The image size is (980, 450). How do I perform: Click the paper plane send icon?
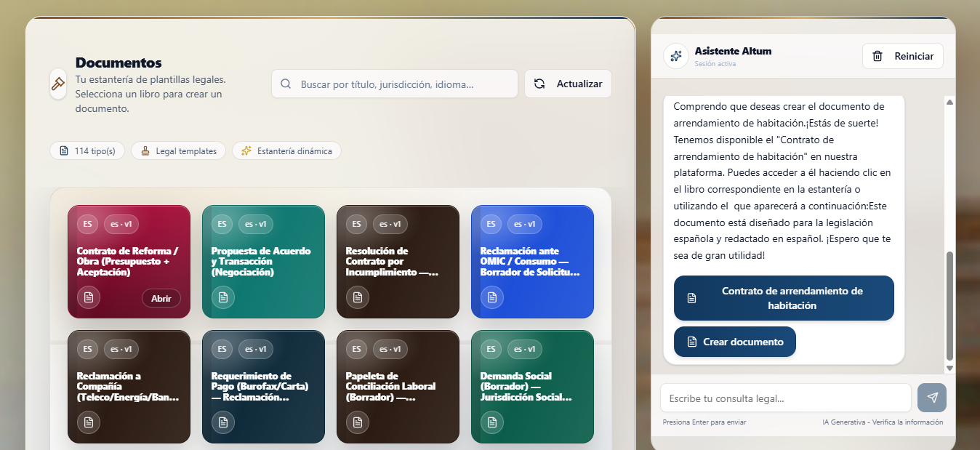click(931, 397)
